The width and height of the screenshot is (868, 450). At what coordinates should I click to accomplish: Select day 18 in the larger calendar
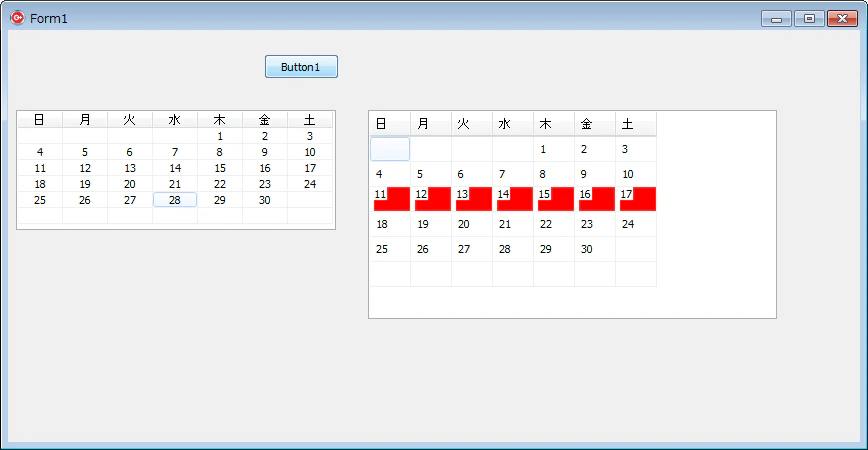[x=390, y=224]
